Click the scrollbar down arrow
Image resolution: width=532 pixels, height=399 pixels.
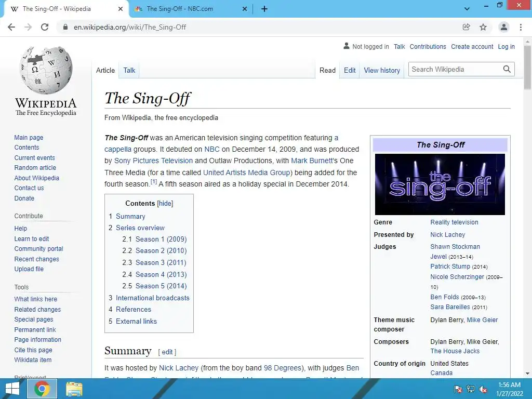[x=527, y=374]
